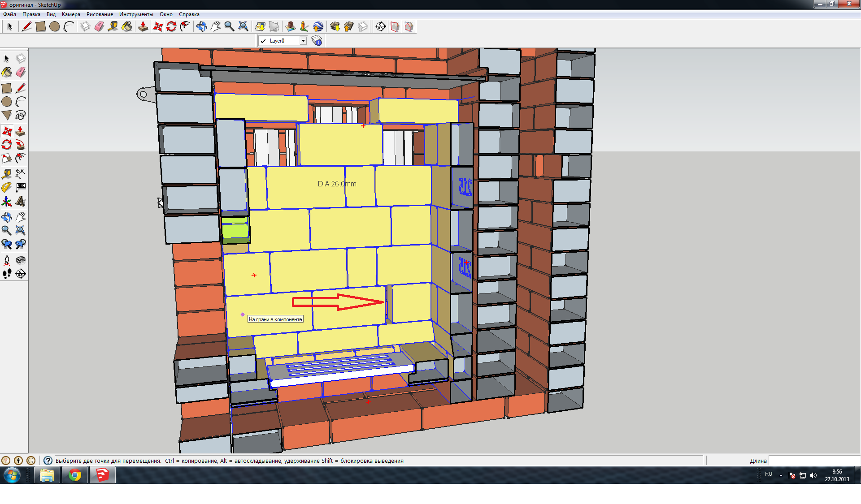Toggle Display Section Cuts button

pos(409,27)
